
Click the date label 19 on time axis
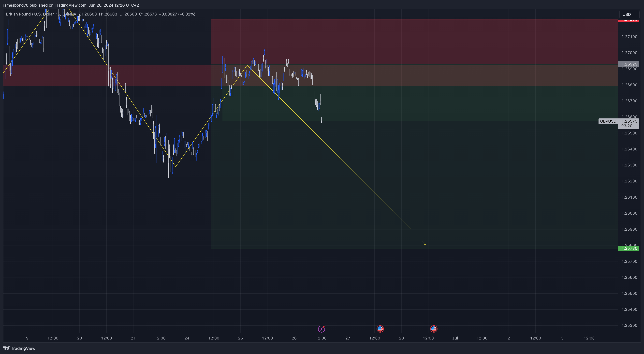[26, 338]
